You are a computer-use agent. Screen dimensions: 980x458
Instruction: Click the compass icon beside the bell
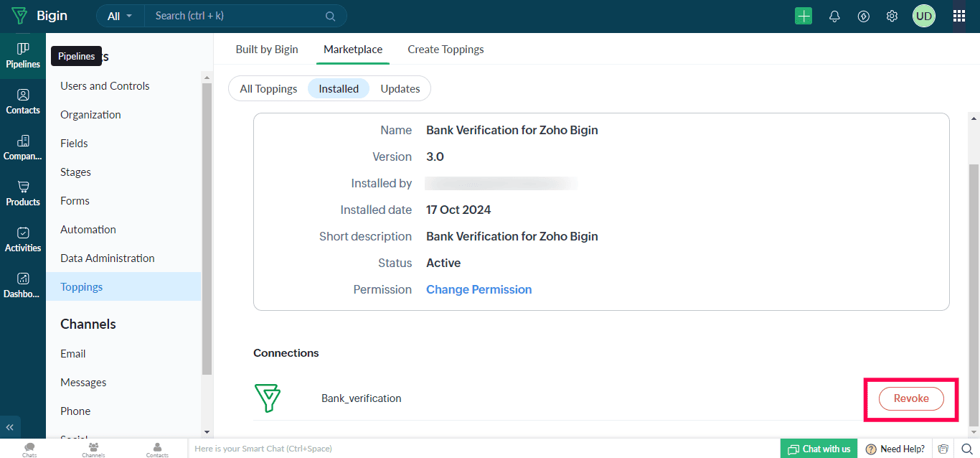coord(864,16)
